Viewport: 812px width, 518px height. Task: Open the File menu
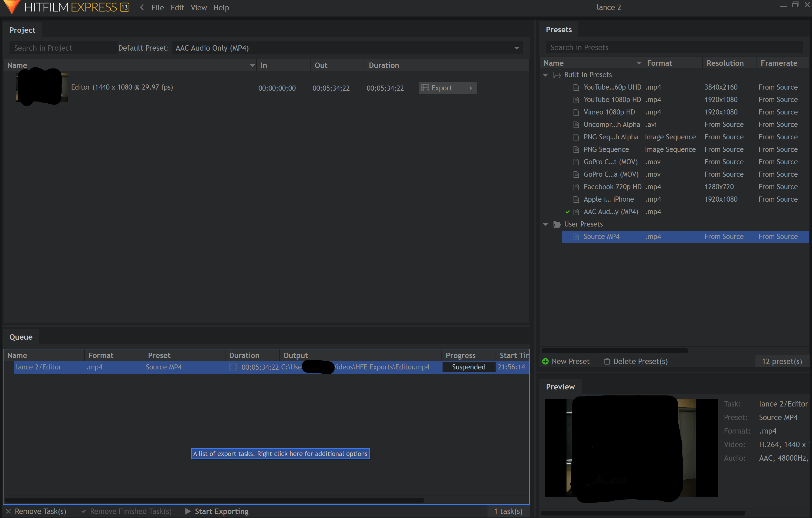[x=158, y=7]
